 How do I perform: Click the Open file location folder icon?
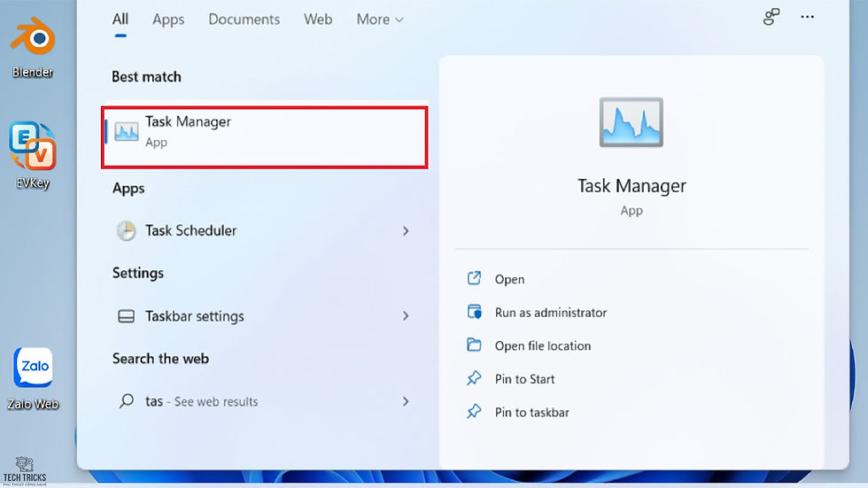[474, 345]
